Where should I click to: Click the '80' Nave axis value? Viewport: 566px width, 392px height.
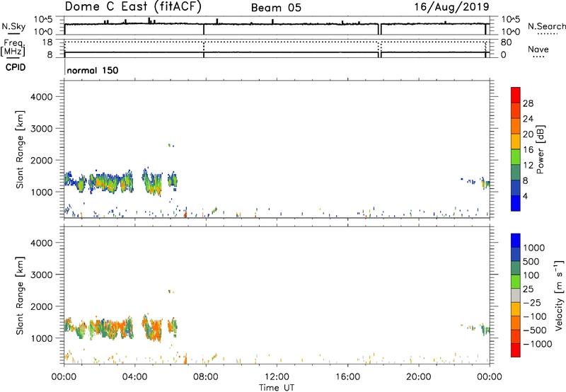(507, 42)
